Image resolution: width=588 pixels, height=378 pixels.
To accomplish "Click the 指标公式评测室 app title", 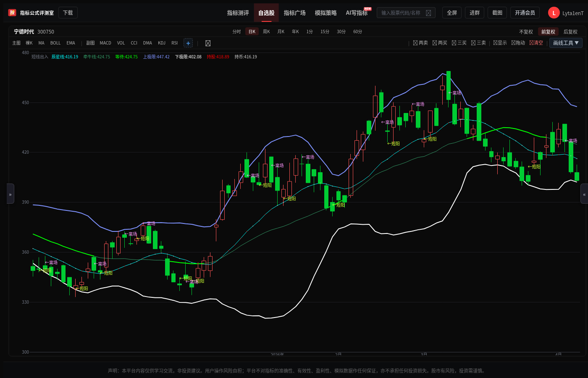I will (37, 13).
